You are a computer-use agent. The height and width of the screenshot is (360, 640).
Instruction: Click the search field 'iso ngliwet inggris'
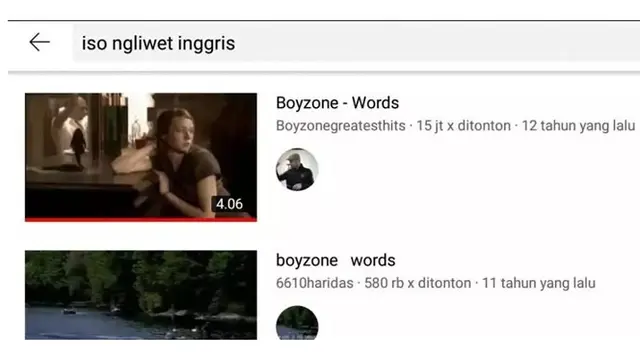pyautogui.click(x=356, y=43)
